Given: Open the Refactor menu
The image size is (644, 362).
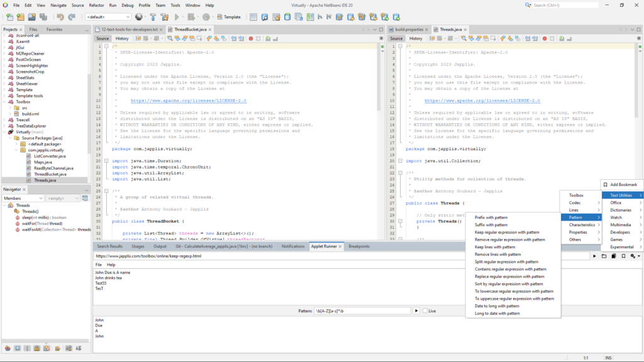Looking at the screenshot, I should coord(96,5).
